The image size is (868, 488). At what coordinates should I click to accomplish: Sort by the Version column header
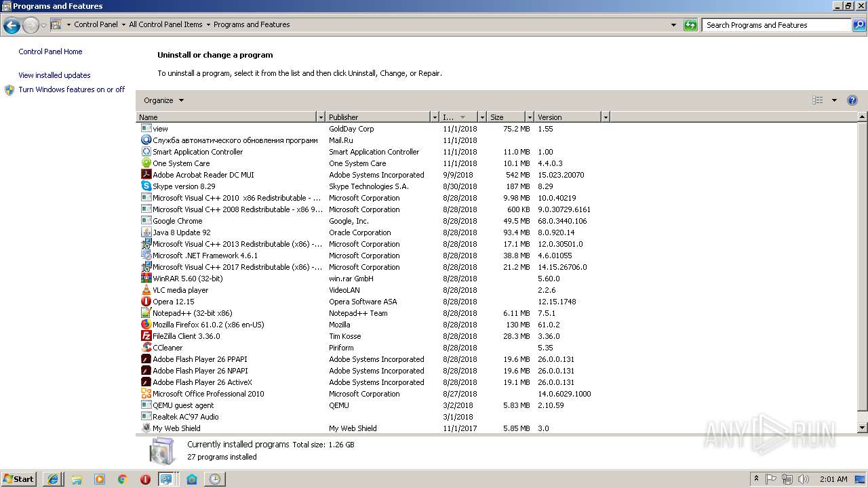[568, 117]
